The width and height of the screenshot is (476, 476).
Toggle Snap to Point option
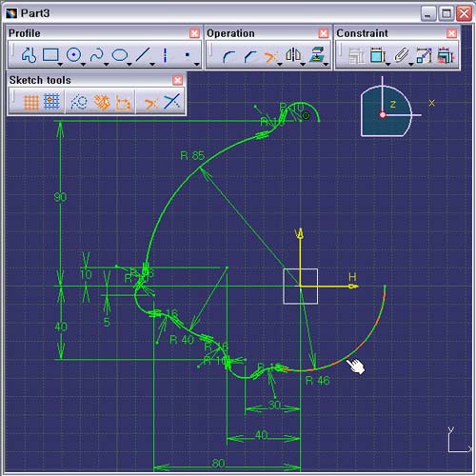coord(51,102)
